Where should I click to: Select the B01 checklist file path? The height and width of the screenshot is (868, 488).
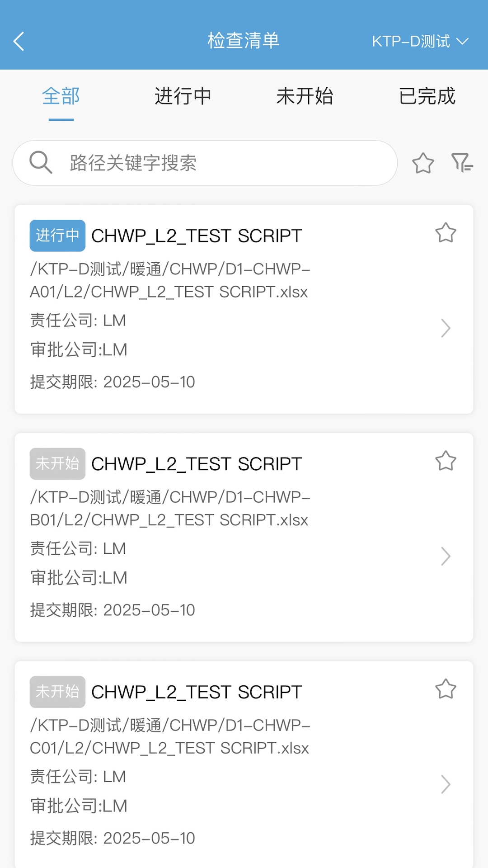point(170,509)
